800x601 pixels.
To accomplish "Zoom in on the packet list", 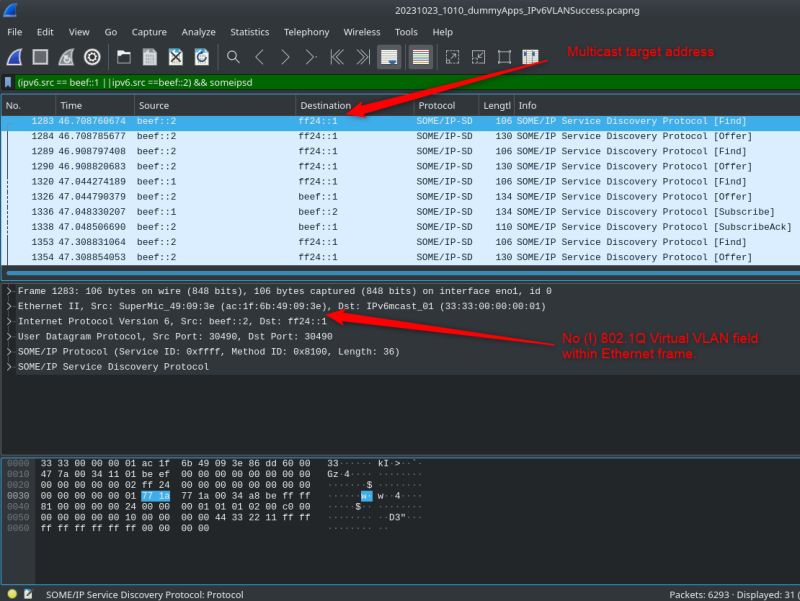I will pos(451,57).
